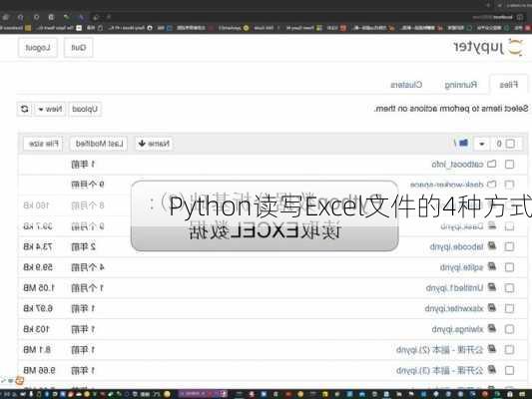Refresh the notebook file list

point(24,109)
